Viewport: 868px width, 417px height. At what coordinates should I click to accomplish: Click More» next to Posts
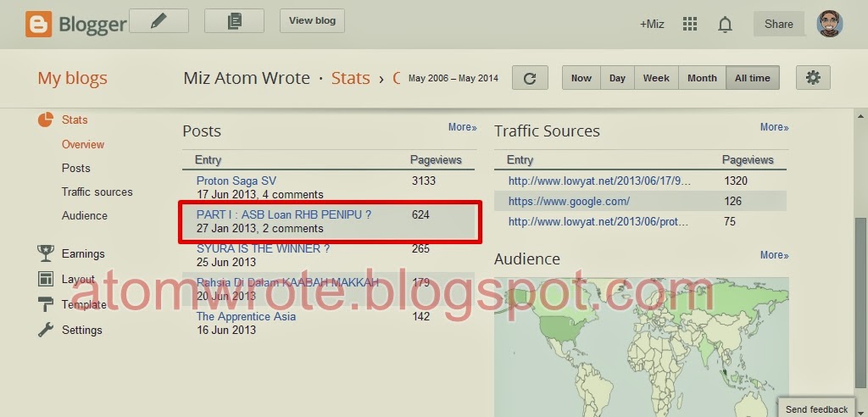462,127
